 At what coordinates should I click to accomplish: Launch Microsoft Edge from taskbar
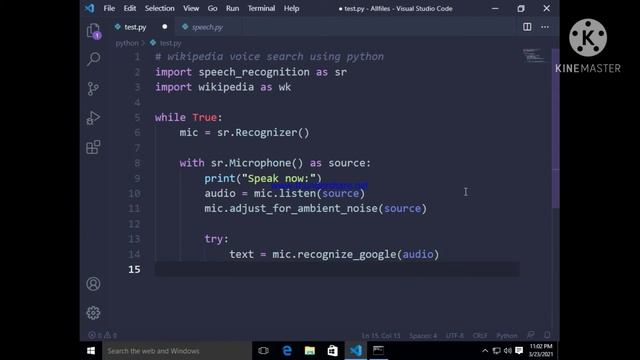(x=287, y=351)
